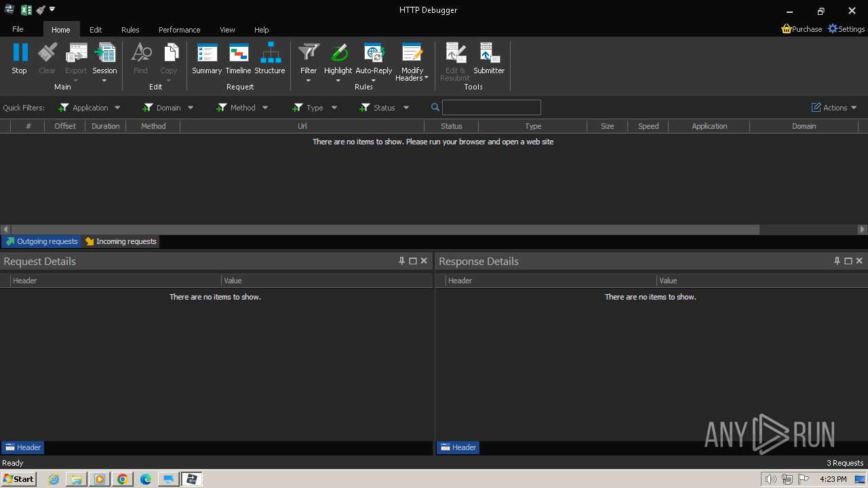Open Settings gear at top right
This screenshot has height=488, width=868.
pos(846,29)
